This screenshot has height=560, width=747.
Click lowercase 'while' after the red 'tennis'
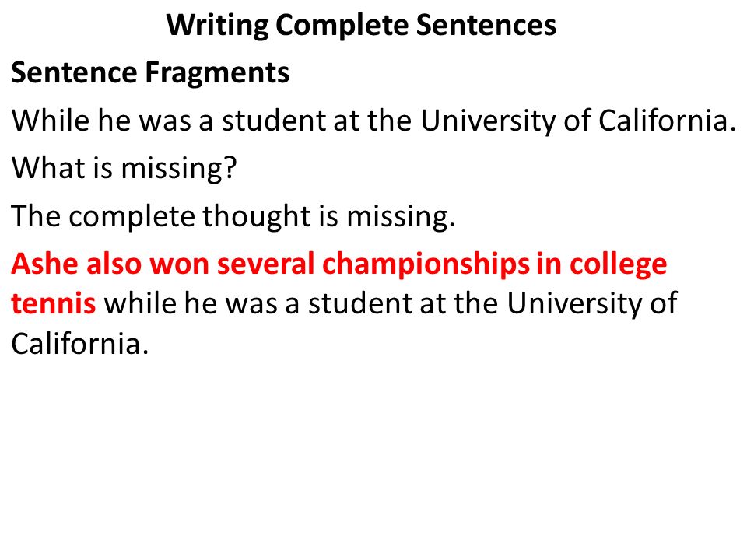click(140, 303)
